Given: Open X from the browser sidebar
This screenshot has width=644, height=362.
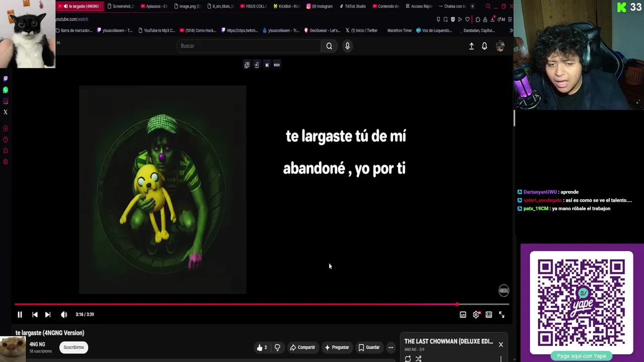Looking at the screenshot, I should [6, 112].
